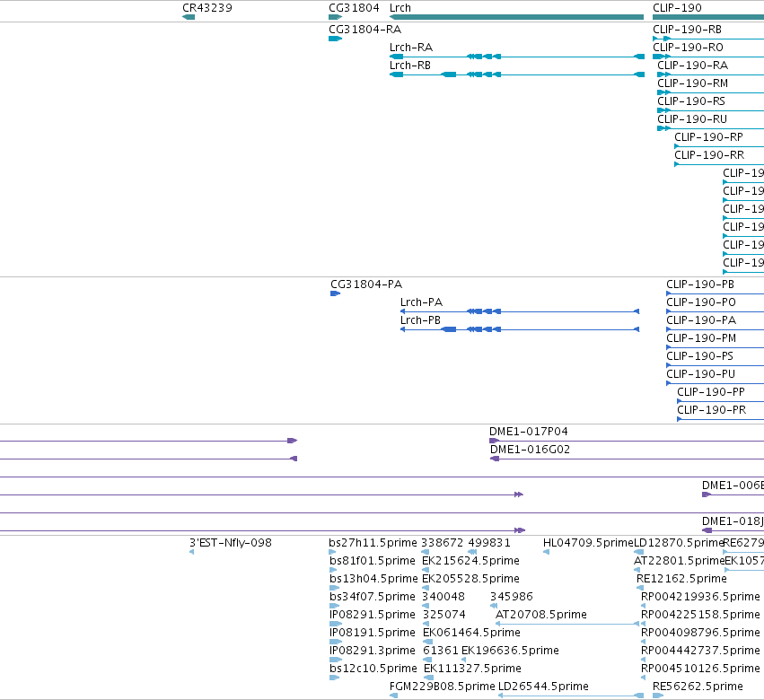Select EST bs81f01.5prime
The width and height of the screenshot is (764, 700).
point(373,561)
